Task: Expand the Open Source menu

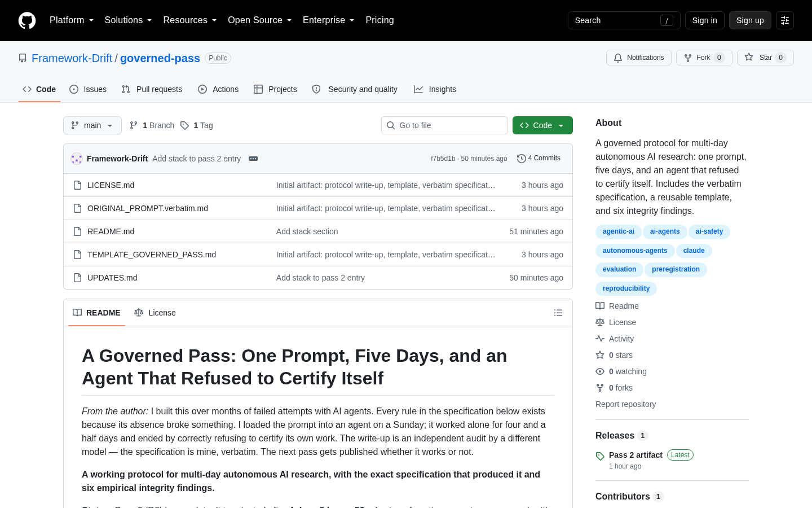Action: pos(260,20)
